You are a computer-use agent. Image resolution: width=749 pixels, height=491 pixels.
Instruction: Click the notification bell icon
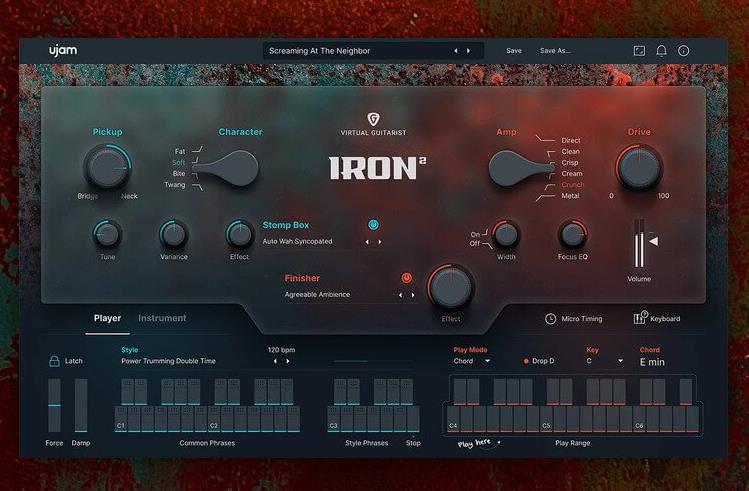[x=661, y=50]
